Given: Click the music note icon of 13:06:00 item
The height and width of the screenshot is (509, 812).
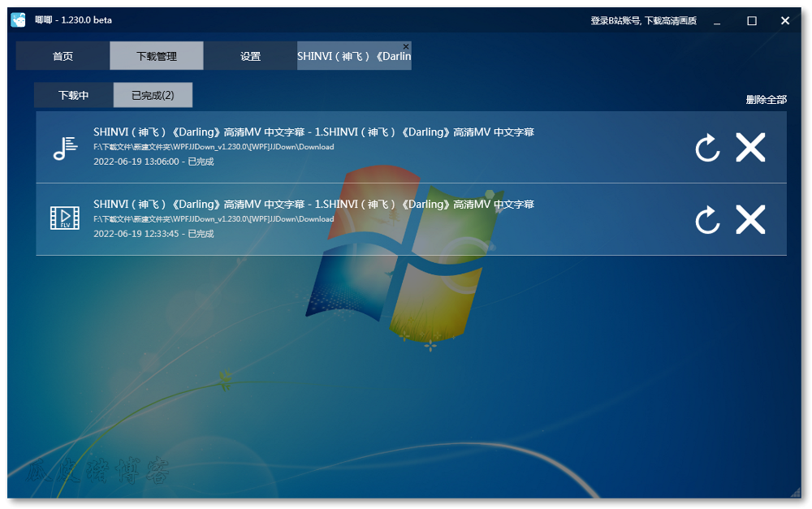Looking at the screenshot, I should pyautogui.click(x=65, y=148).
